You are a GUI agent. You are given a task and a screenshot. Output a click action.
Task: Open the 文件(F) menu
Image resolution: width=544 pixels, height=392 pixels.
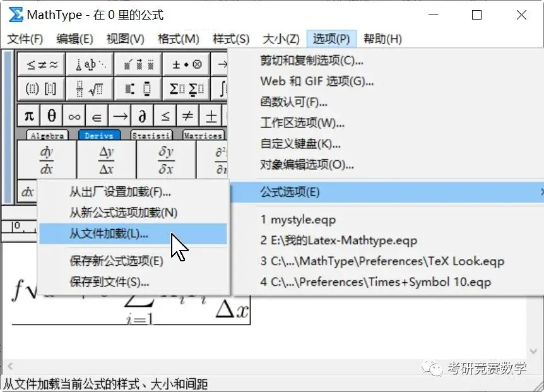point(25,39)
